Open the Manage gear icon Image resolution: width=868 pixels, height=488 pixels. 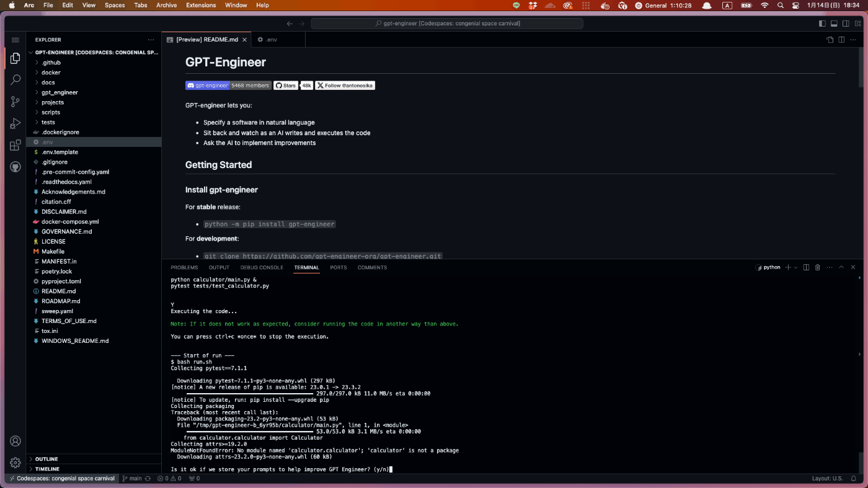pyautogui.click(x=15, y=463)
